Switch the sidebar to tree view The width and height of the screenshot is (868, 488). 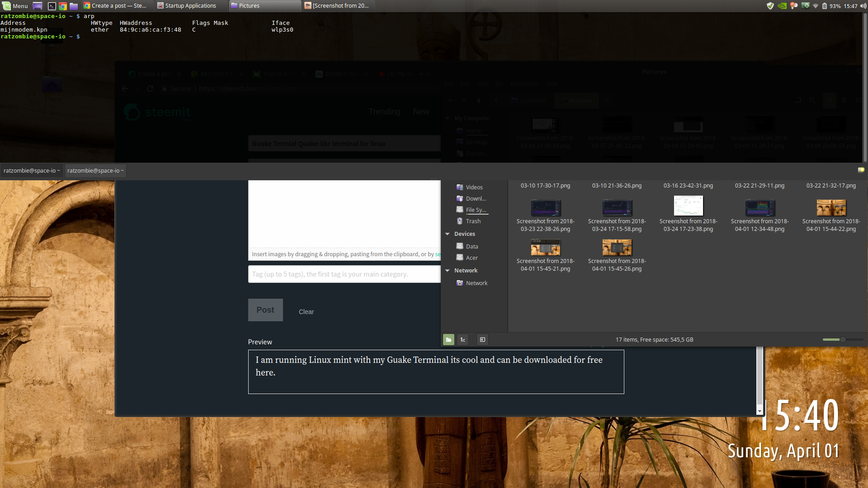pyautogui.click(x=463, y=339)
